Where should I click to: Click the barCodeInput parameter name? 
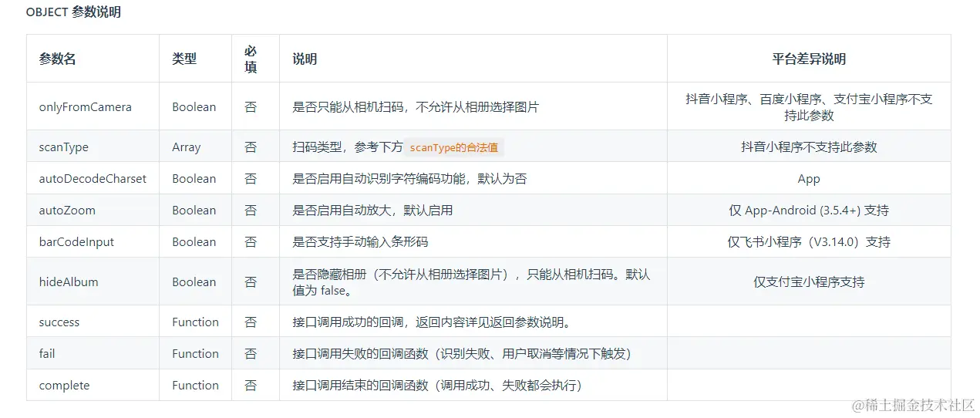click(76, 242)
